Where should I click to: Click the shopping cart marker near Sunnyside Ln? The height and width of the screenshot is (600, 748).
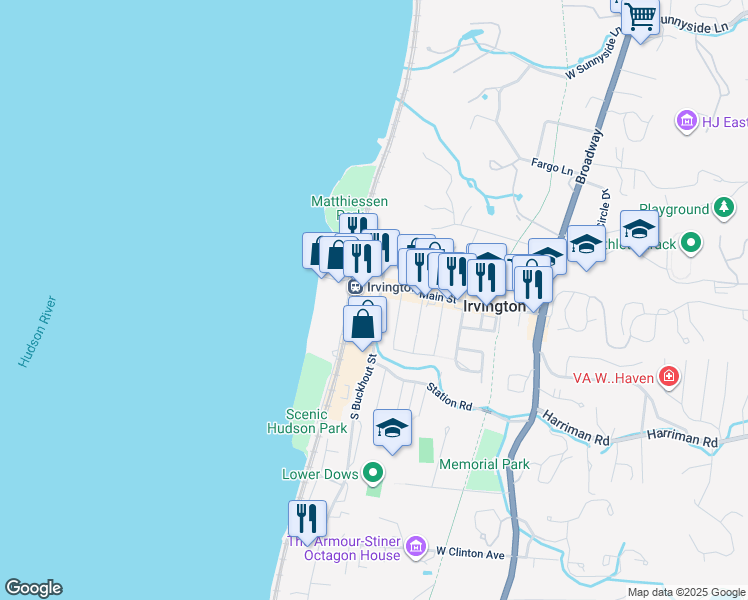pyautogui.click(x=640, y=17)
